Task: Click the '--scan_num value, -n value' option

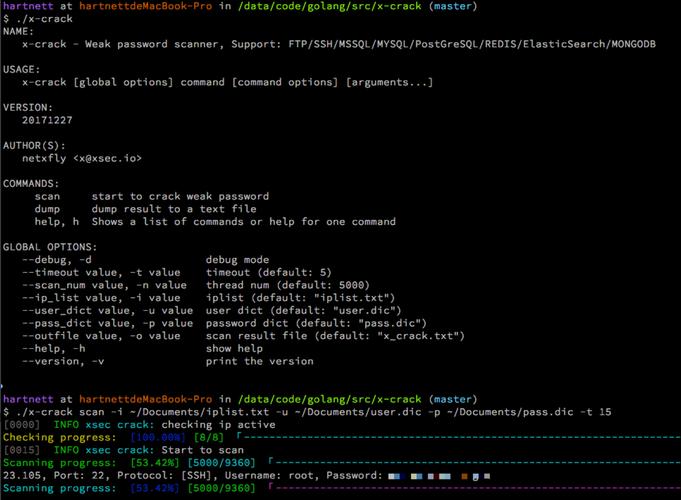Action: [104, 285]
